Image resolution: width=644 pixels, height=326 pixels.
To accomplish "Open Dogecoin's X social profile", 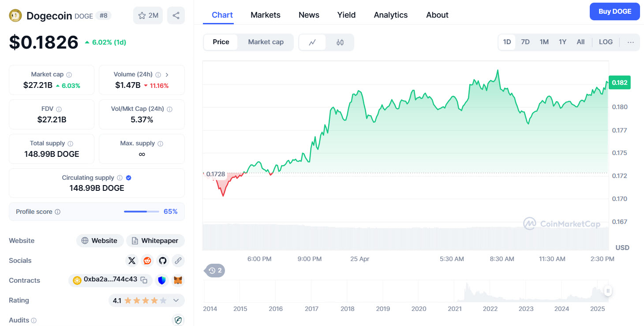I will pyautogui.click(x=132, y=261).
